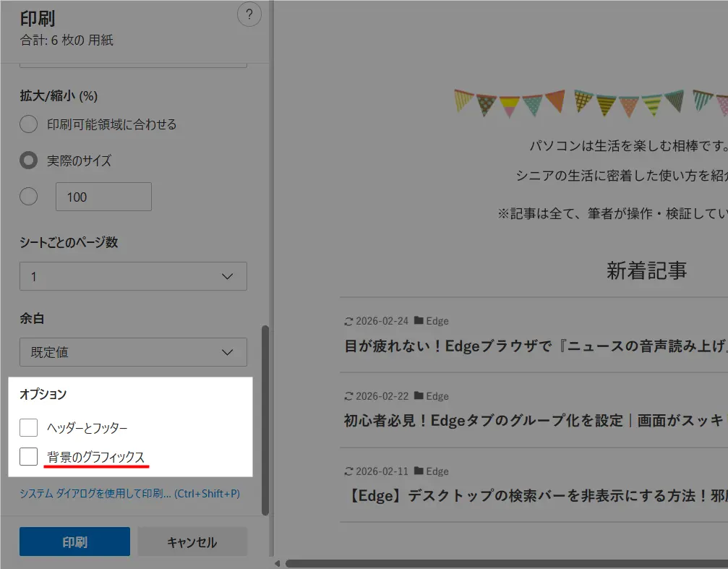Click update icon beside 2026-02-11 date
Screen dimensions: 728x569
tap(349, 471)
